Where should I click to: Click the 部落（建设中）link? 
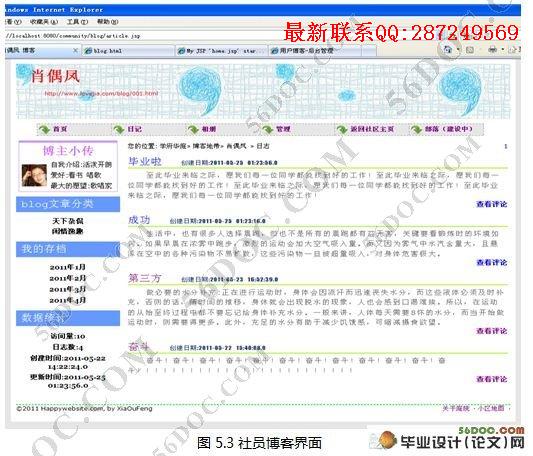point(449,129)
